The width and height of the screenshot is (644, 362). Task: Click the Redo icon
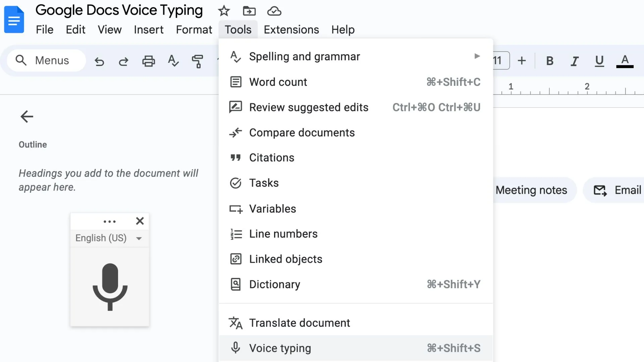123,61
